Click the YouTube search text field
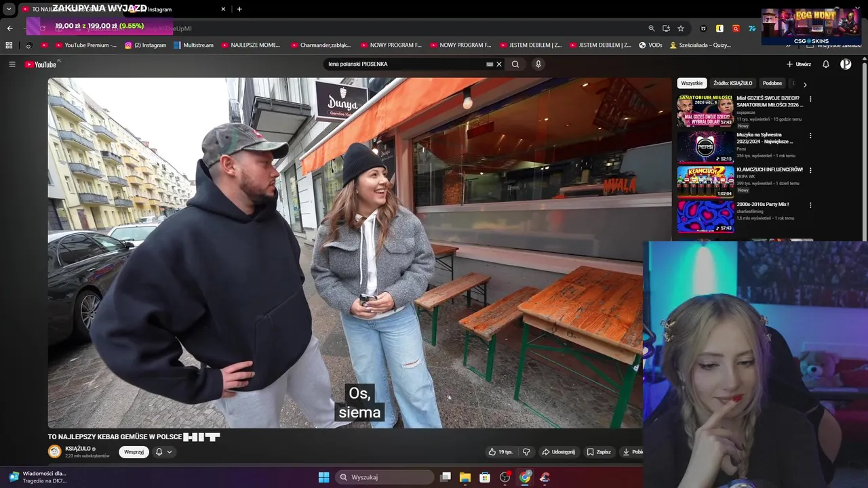The image size is (868, 488). click(x=404, y=64)
